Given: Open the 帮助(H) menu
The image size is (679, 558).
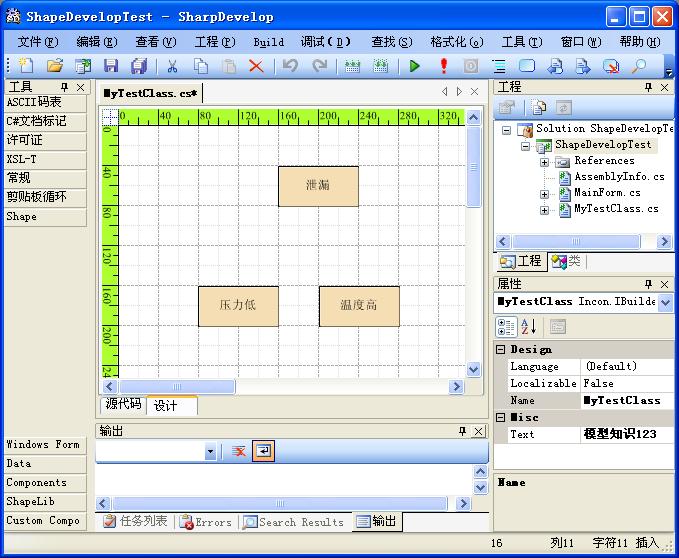Looking at the screenshot, I should (x=640, y=42).
